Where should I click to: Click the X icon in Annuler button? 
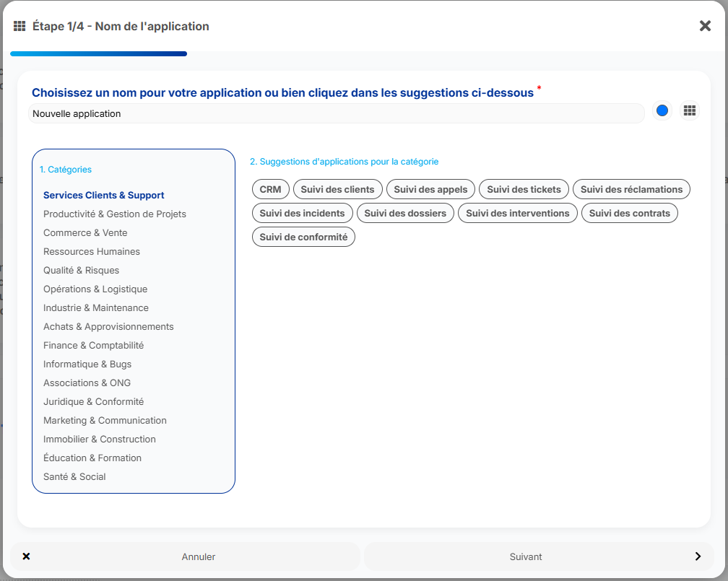pyautogui.click(x=27, y=556)
